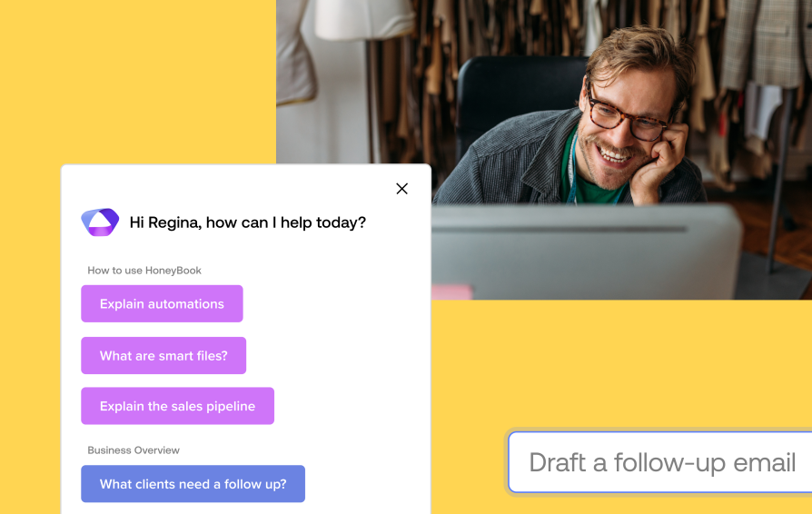Click the Hi Regina greeting text

coord(248,222)
